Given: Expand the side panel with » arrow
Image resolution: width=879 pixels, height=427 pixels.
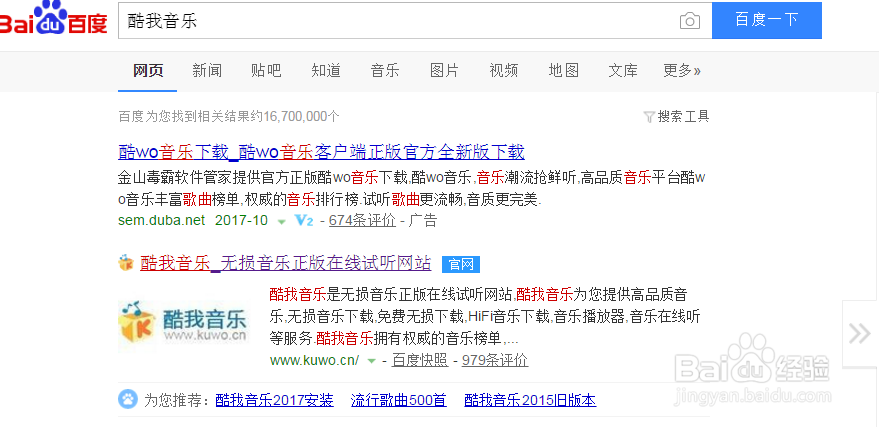Looking at the screenshot, I should (x=859, y=333).
